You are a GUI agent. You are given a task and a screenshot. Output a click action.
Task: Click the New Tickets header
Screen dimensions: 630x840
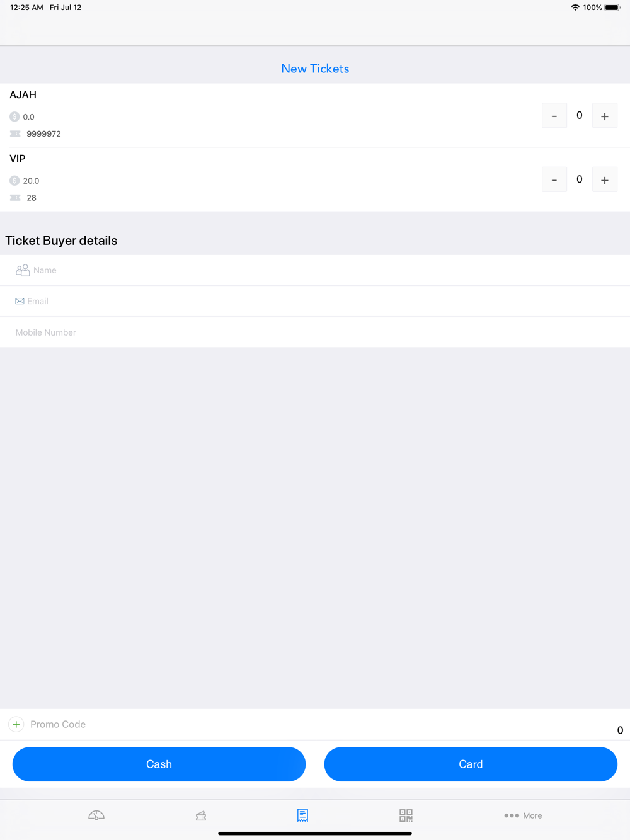[x=315, y=69]
